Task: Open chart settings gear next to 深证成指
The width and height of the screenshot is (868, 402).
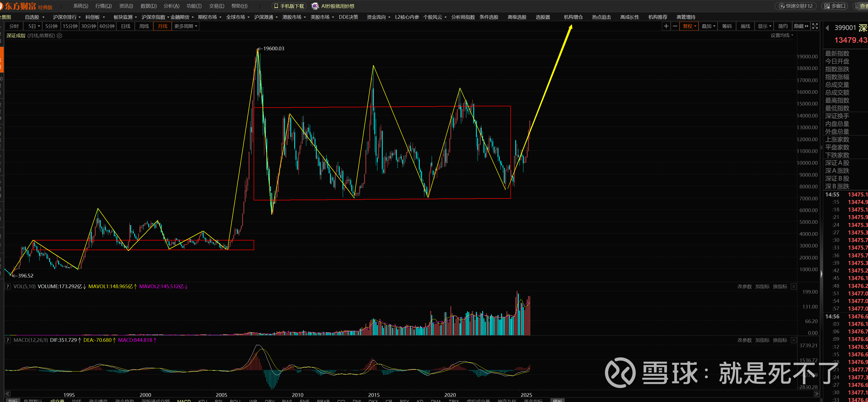Action: [59, 36]
